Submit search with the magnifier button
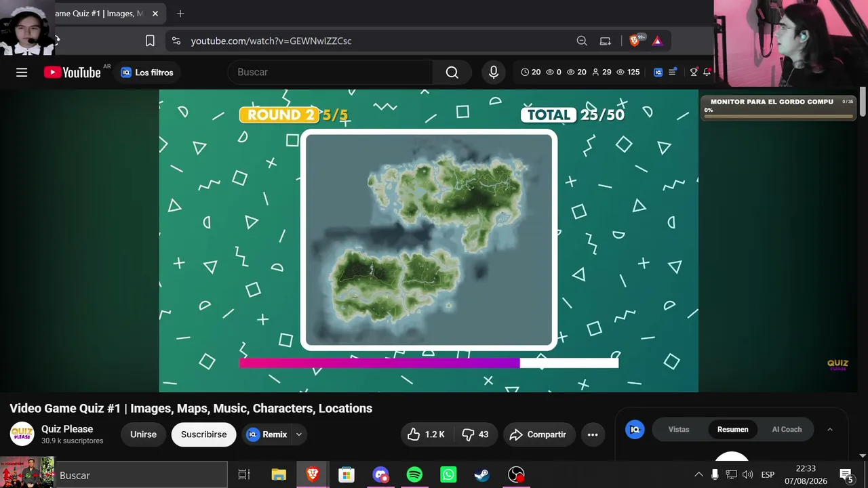 pos(452,73)
